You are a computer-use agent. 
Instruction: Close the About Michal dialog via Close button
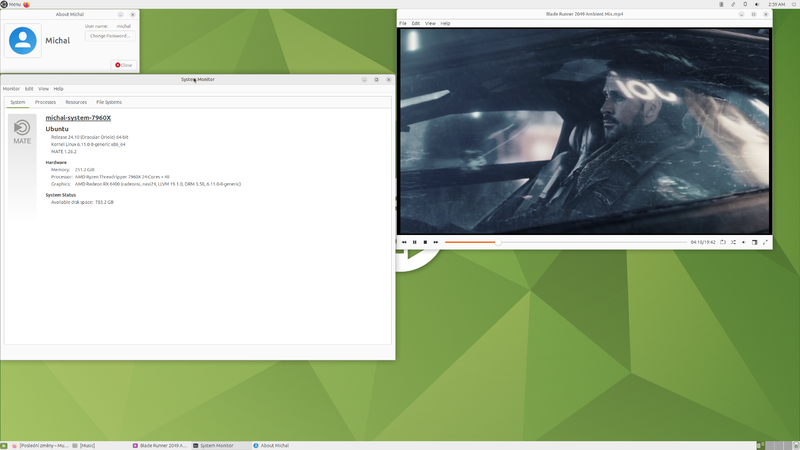coord(123,65)
